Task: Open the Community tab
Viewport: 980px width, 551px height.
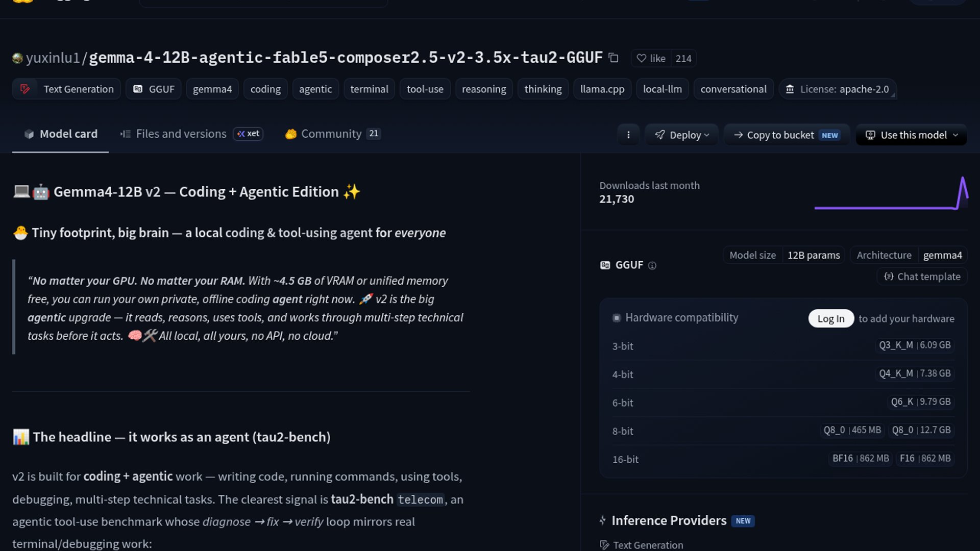Action: tap(332, 134)
